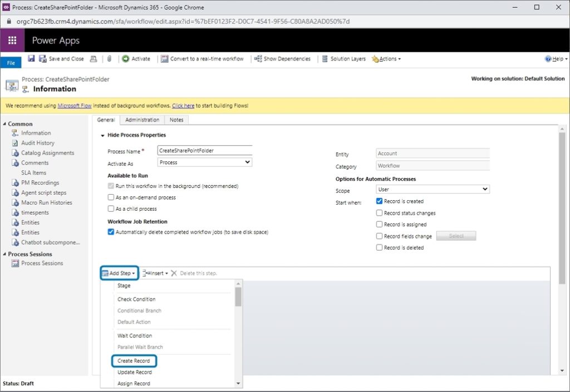Open the Microsoft Flow link in the banner

click(x=75, y=105)
